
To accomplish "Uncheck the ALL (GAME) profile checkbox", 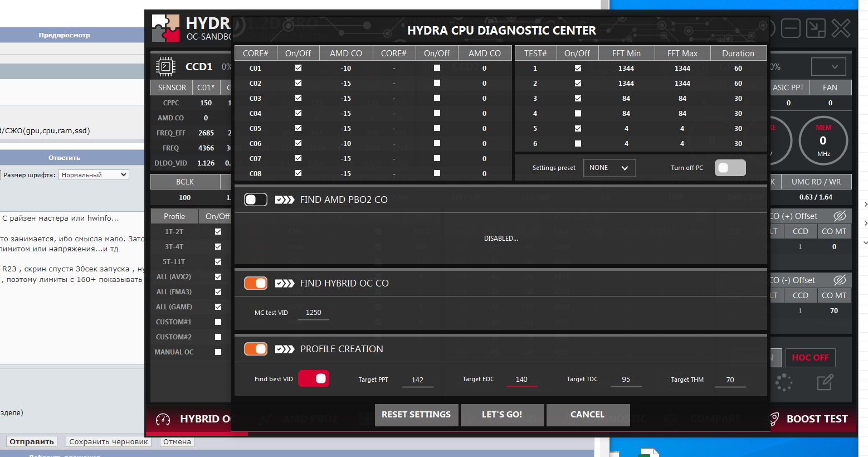I will [x=218, y=307].
